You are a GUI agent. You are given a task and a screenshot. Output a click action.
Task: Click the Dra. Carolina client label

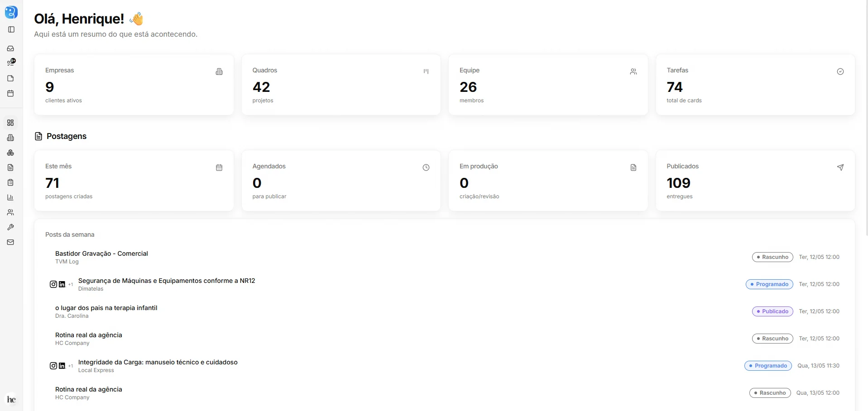[72, 316]
